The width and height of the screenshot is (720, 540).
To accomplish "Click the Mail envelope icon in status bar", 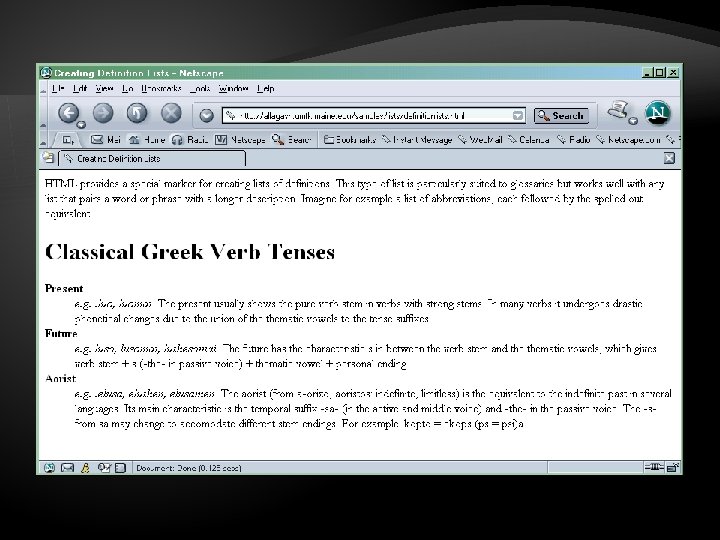I will coord(68,468).
